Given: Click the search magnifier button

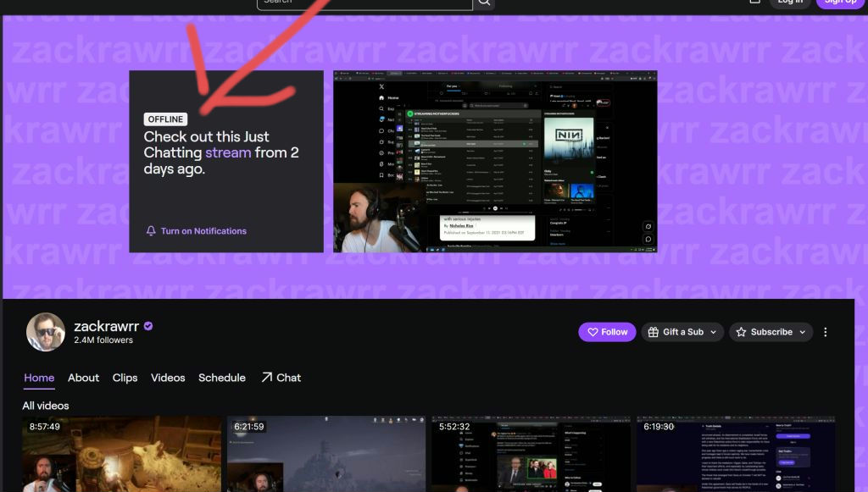Looking at the screenshot, I should click(x=484, y=3).
